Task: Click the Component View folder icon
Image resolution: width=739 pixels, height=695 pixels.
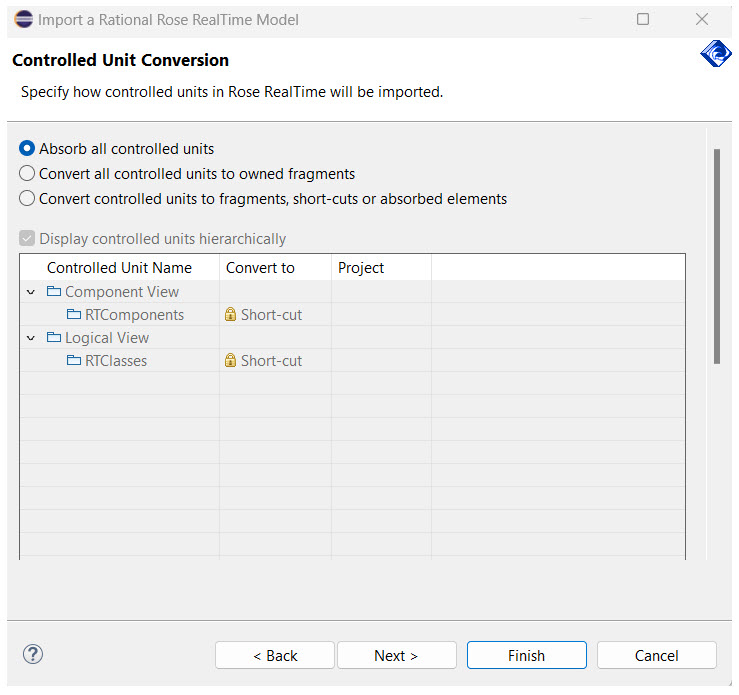Action: 54,292
